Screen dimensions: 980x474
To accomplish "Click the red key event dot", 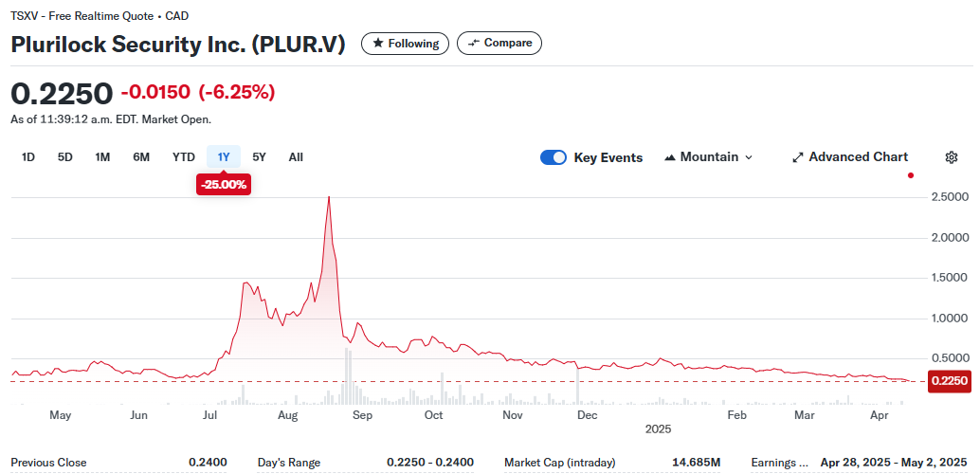I will click(911, 175).
